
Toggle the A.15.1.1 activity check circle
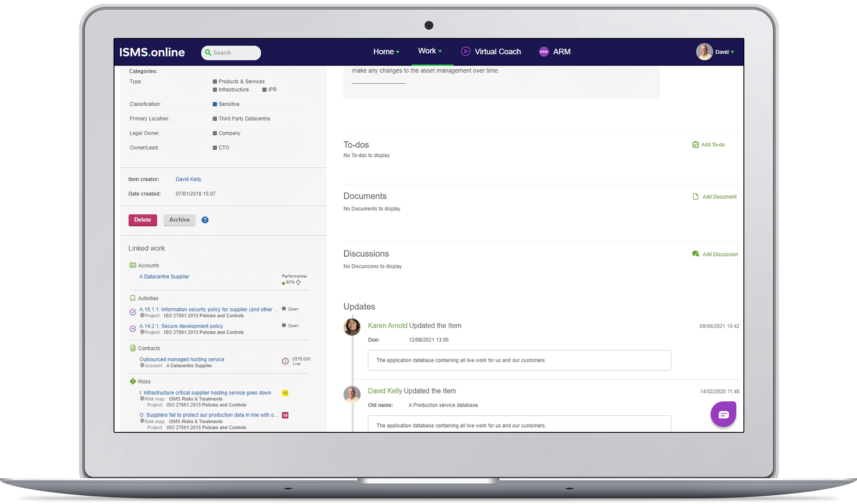(x=133, y=312)
